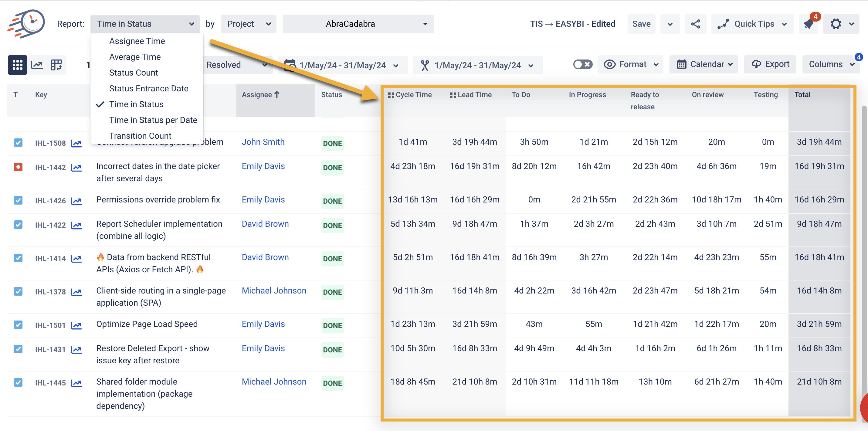Click the Save button
This screenshot has width=868, height=431.
[x=641, y=24]
